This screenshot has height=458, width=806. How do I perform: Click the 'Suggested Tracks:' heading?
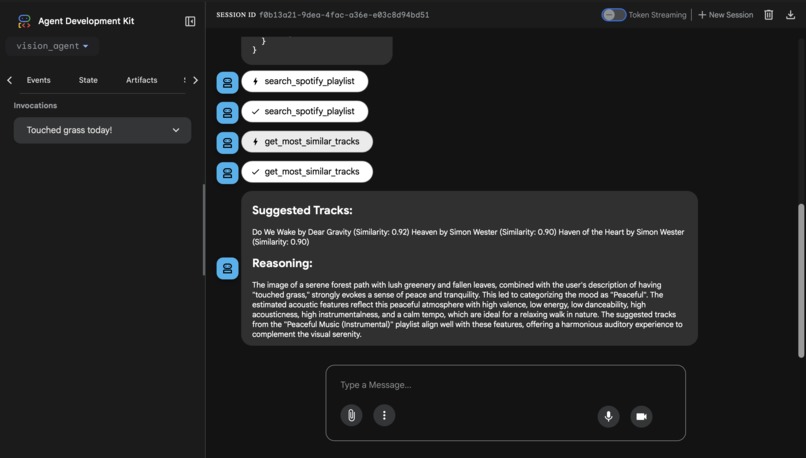(x=302, y=210)
